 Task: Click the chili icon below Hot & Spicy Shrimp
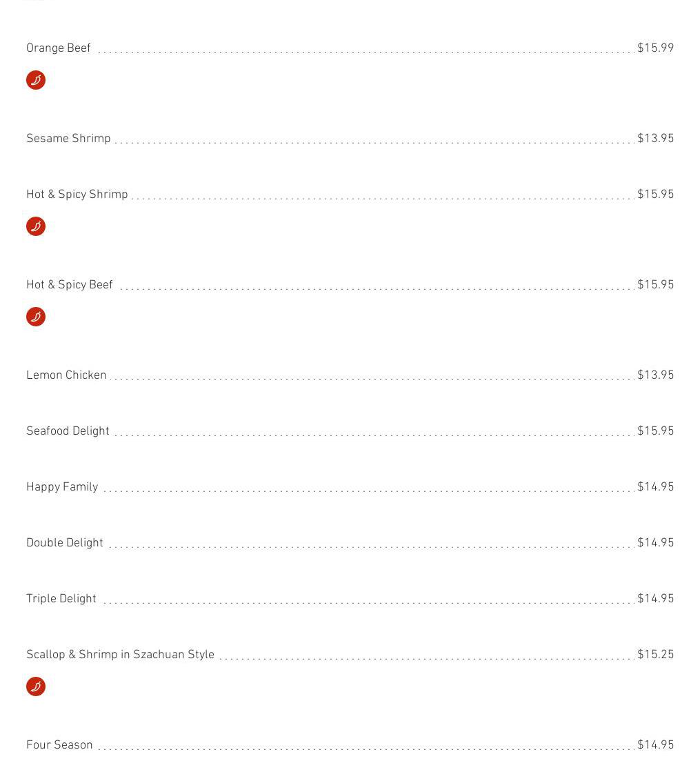tap(36, 226)
